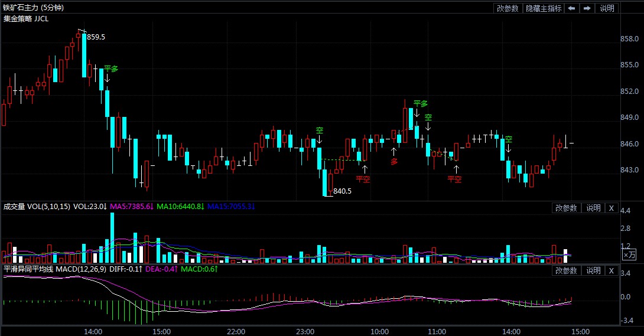The height and width of the screenshot is (336, 644).
Task: Click the ×万 volume unit icon
Action: coord(629,255)
